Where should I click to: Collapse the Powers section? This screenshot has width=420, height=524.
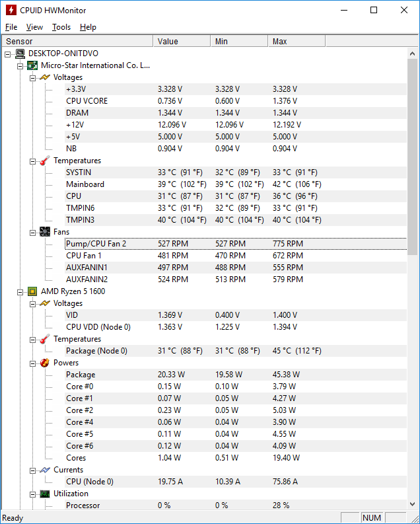pos(32,363)
